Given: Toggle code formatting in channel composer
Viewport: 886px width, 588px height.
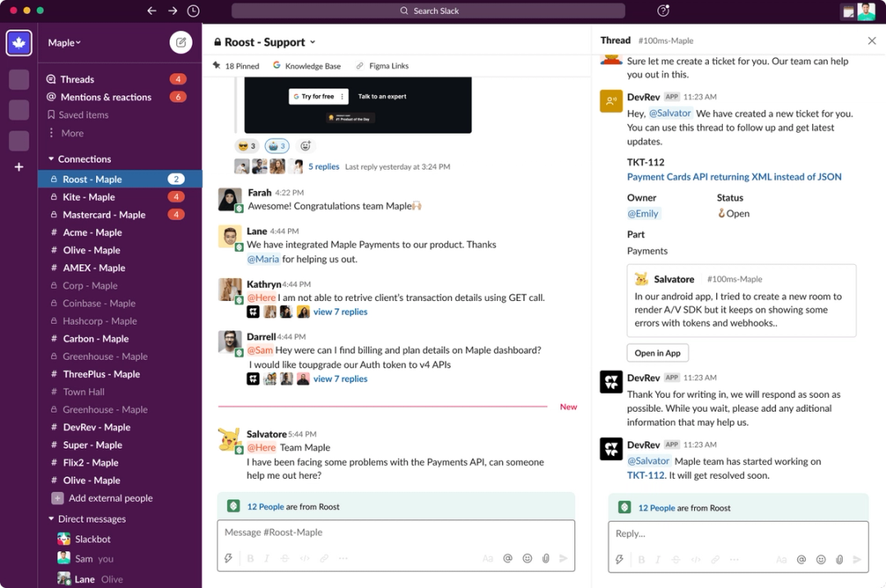Looking at the screenshot, I should pos(304,558).
